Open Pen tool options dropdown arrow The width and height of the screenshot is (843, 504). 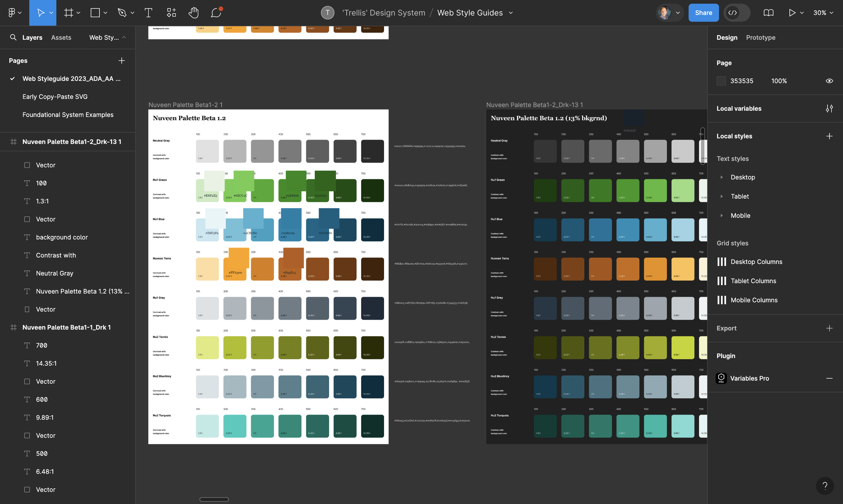coord(133,13)
